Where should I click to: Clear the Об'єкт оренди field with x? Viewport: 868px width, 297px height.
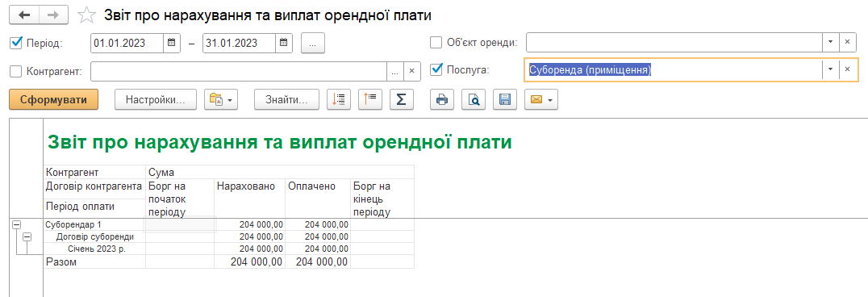pyautogui.click(x=847, y=43)
